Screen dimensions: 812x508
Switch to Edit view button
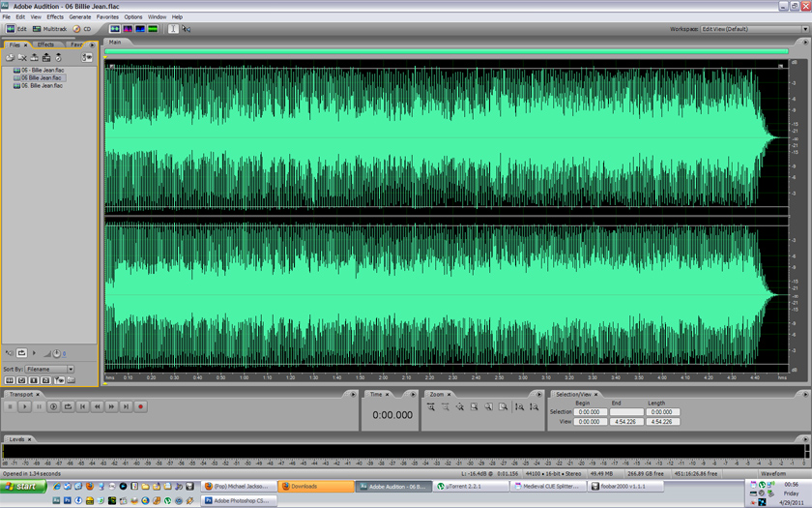click(16, 29)
